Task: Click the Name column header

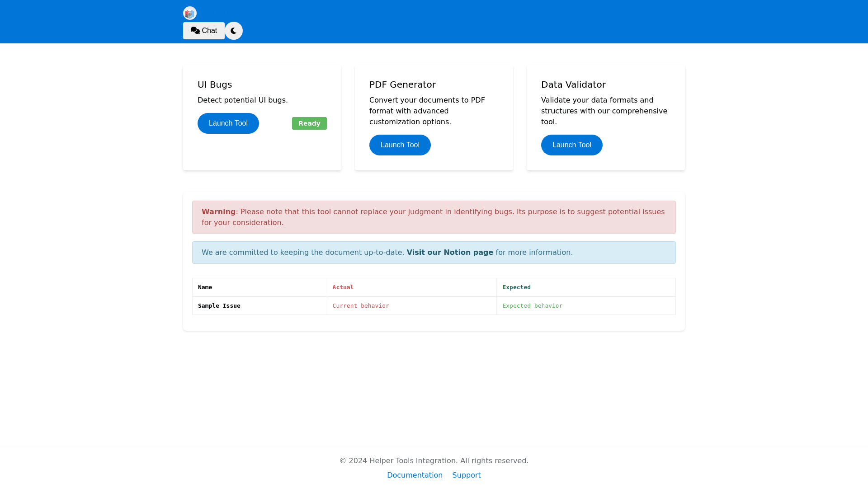Action: point(205,287)
